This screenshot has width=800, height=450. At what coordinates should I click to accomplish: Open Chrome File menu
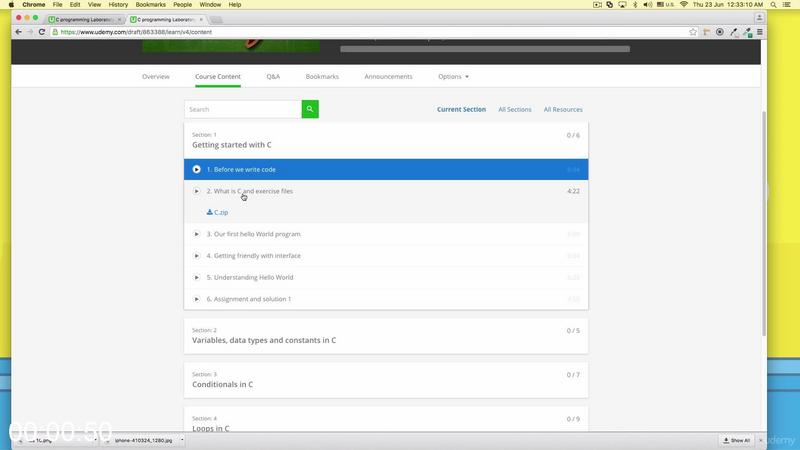coord(57,5)
